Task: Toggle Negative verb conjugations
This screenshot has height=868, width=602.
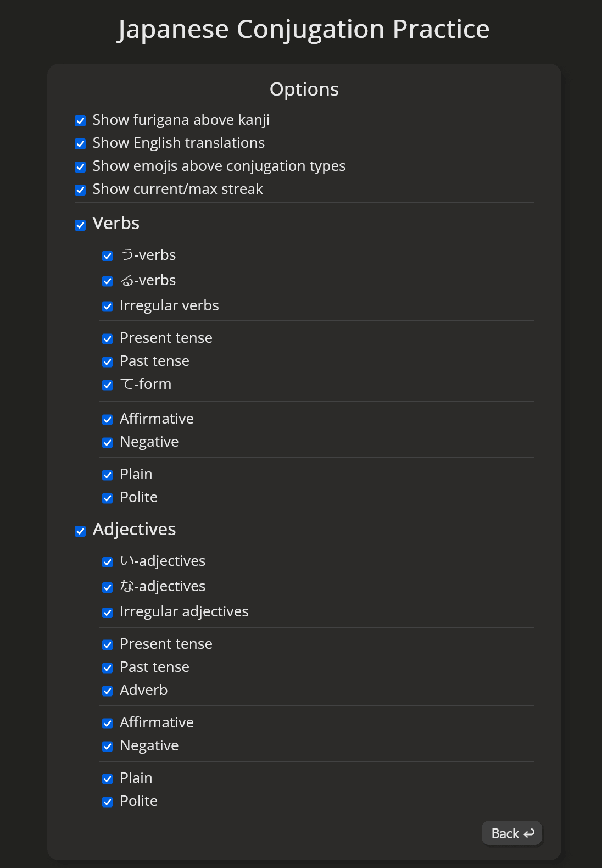Action: [108, 442]
